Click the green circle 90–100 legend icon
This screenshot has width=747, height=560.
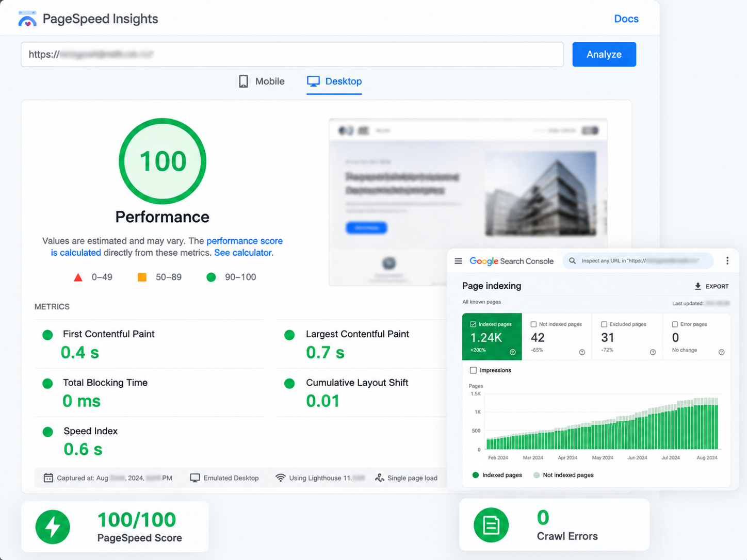[x=211, y=277]
